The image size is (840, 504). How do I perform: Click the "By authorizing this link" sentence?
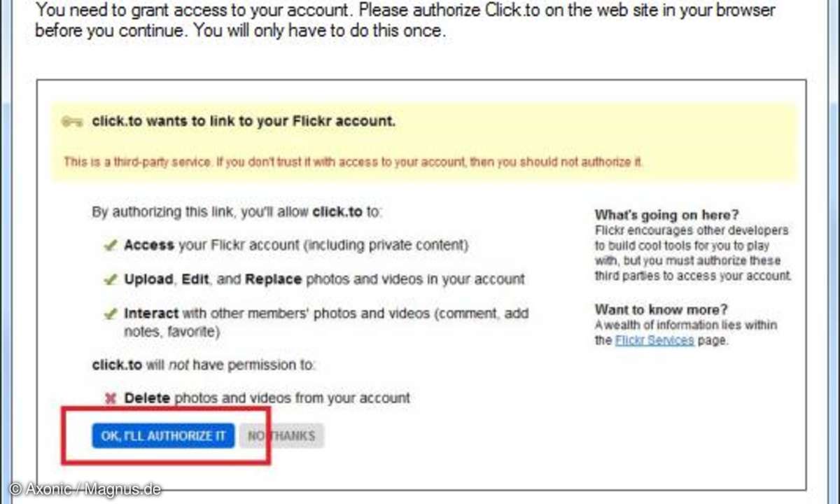point(237,211)
